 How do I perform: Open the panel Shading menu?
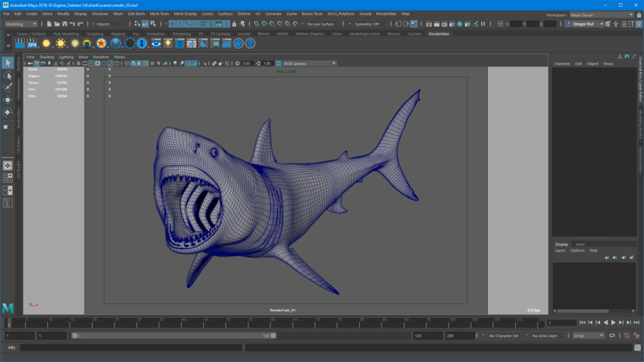47,57
